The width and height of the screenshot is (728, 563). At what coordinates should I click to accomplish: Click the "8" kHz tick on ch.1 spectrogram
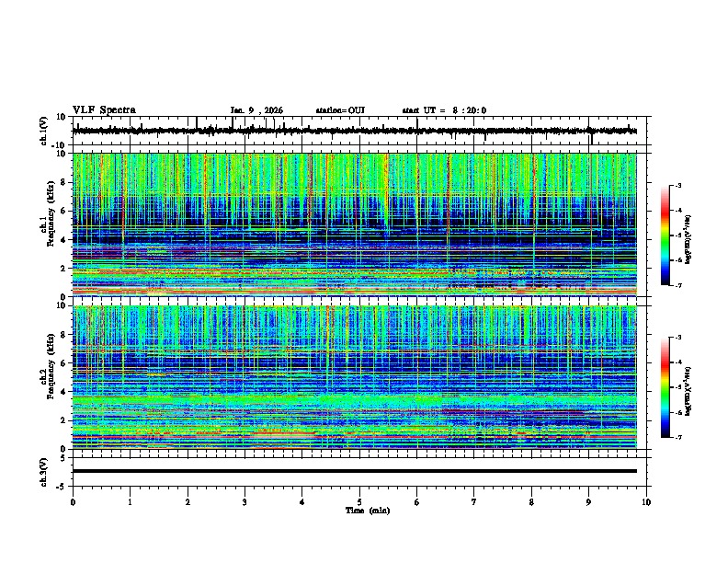click(63, 182)
